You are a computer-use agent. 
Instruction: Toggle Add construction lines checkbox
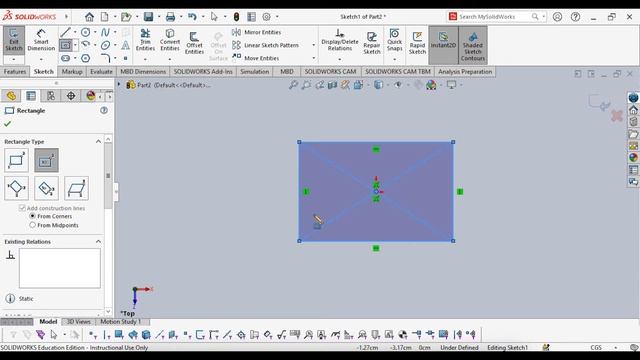tap(22, 208)
